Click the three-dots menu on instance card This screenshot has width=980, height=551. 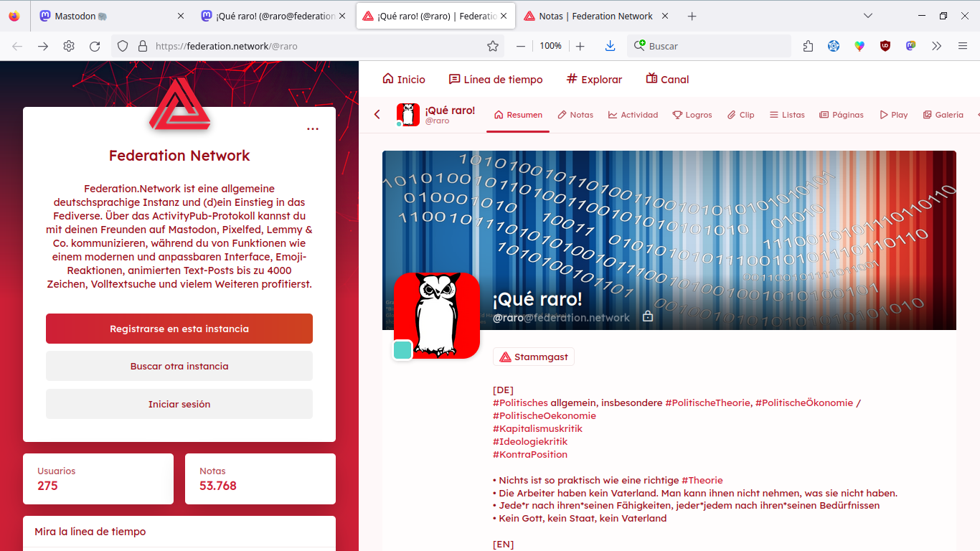click(x=313, y=129)
